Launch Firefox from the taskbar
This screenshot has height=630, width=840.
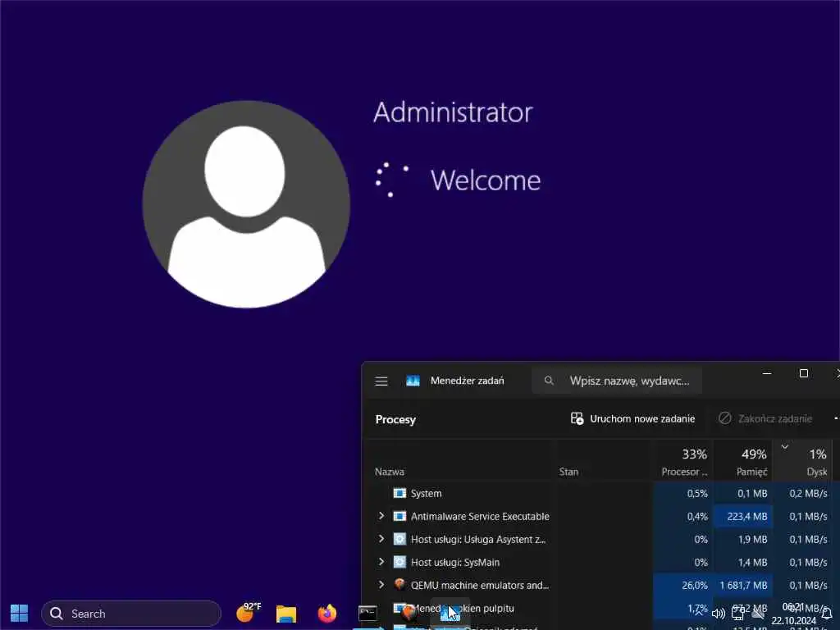click(326, 614)
